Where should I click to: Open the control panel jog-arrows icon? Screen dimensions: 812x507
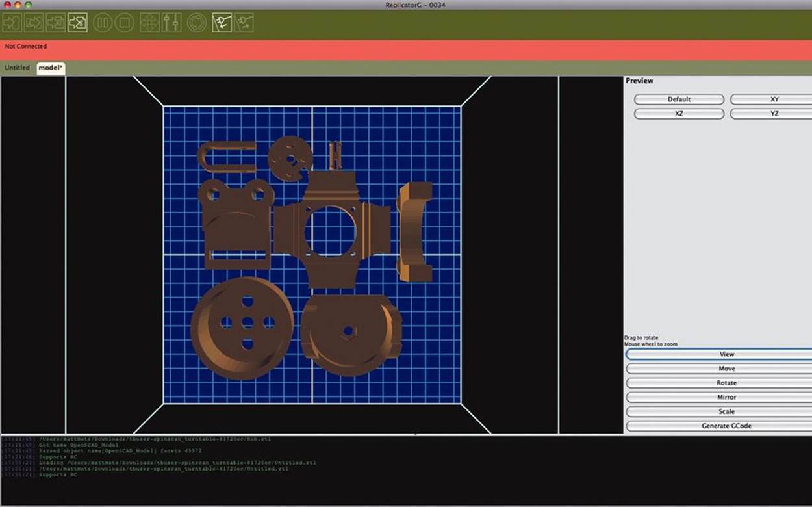pyautogui.click(x=150, y=23)
